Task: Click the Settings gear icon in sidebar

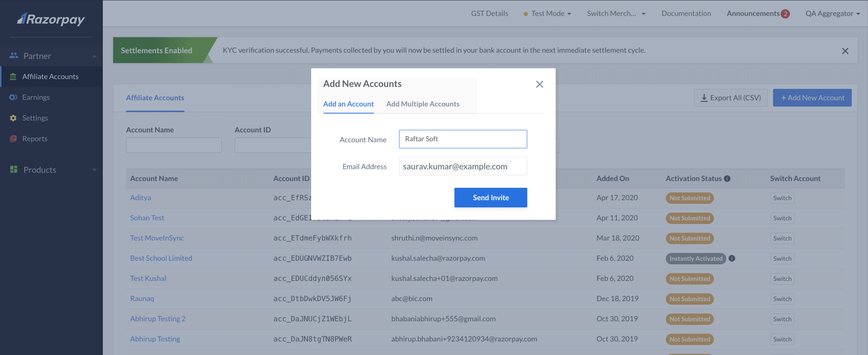Action: pyautogui.click(x=13, y=118)
